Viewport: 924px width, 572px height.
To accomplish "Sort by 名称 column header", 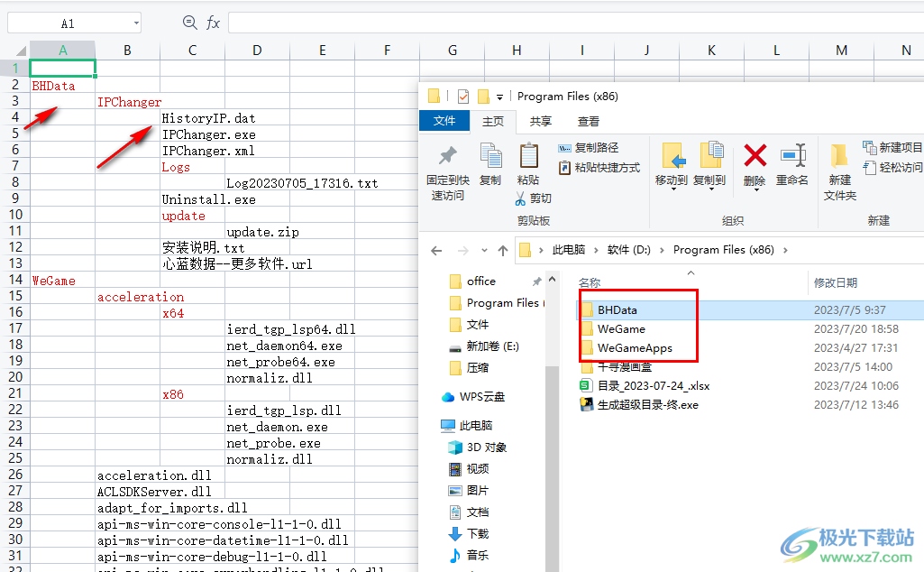I will click(x=590, y=283).
